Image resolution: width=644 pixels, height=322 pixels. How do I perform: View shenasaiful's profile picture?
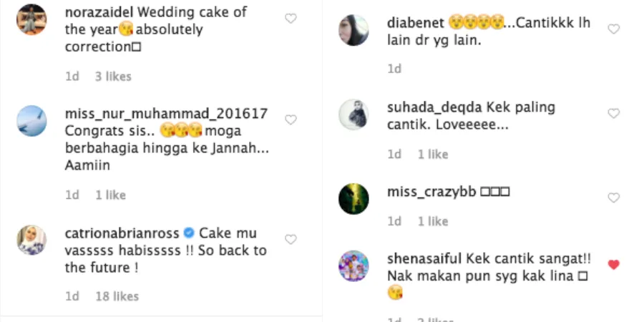[x=353, y=265]
